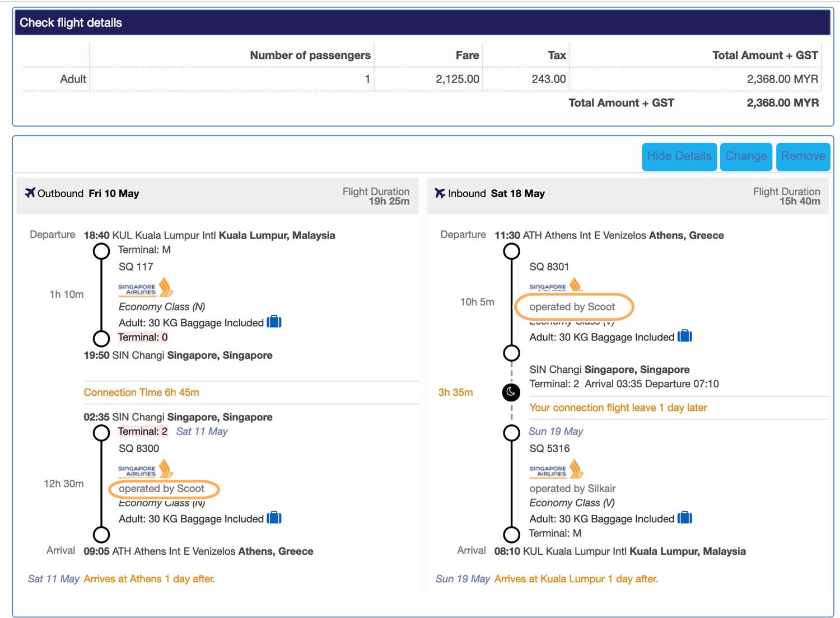
Task: Click Economy Class (N) under SQ 117
Action: point(162,307)
